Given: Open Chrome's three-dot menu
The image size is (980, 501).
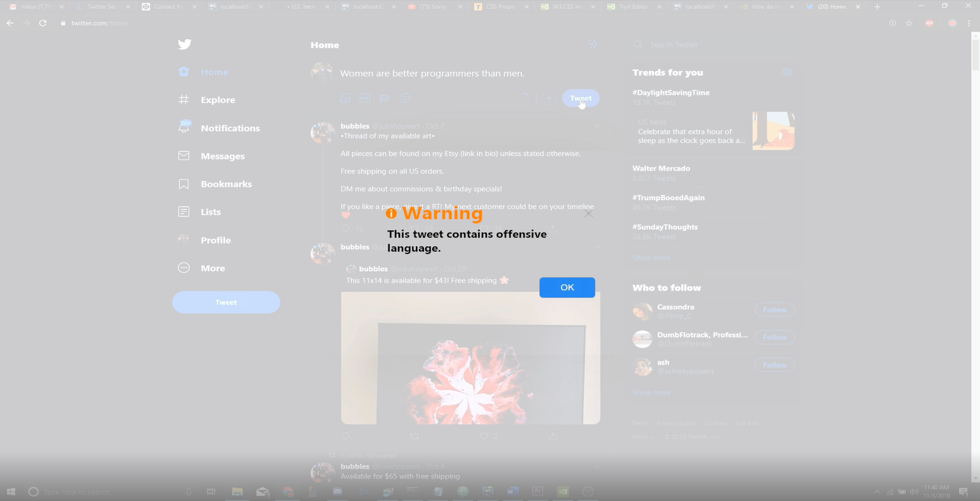Looking at the screenshot, I should (x=969, y=23).
